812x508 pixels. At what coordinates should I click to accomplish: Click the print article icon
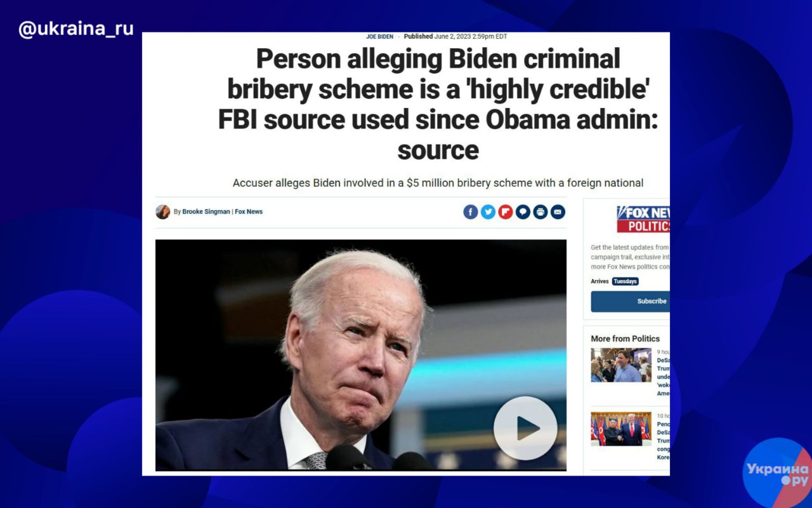point(540,212)
